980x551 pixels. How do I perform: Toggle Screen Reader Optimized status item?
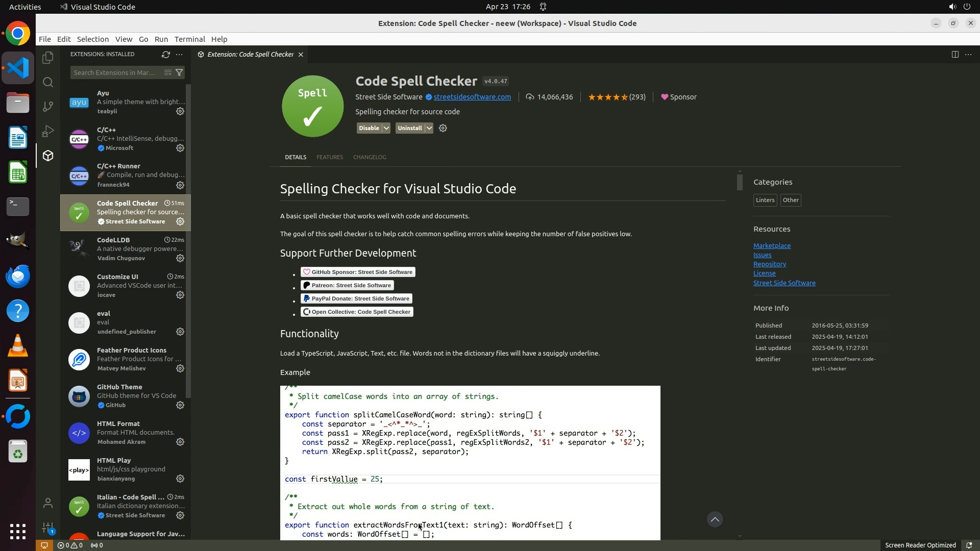[x=920, y=545]
